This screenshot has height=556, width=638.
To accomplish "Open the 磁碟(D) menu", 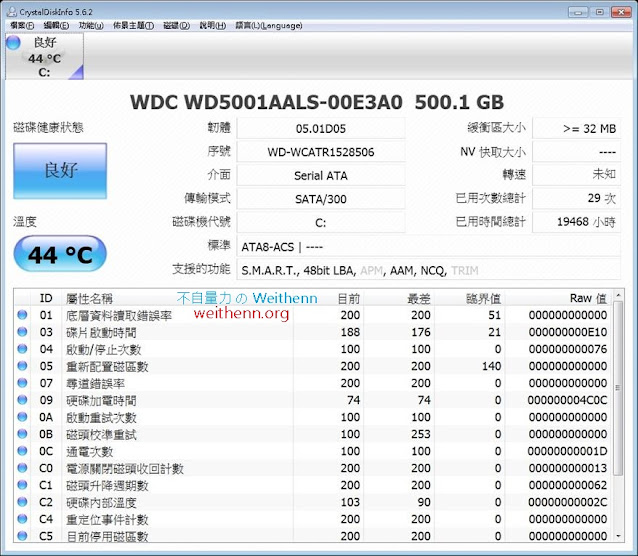I will (x=176, y=26).
